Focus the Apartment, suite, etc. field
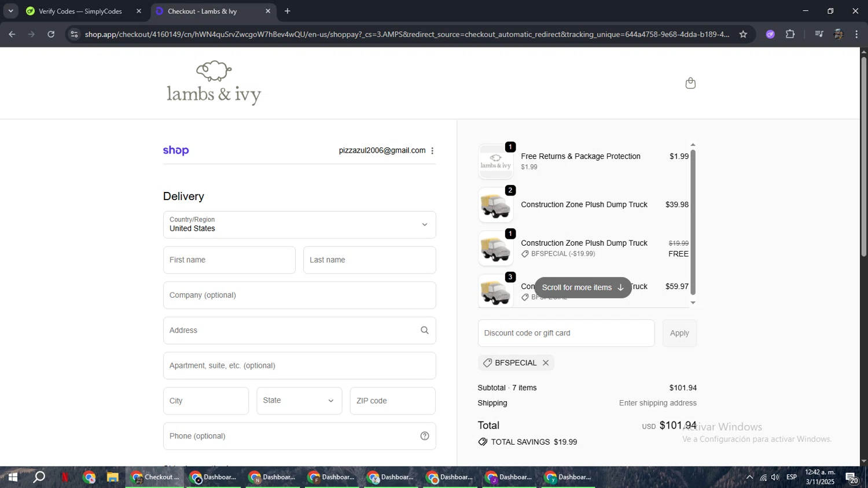The height and width of the screenshot is (488, 868). tap(299, 365)
